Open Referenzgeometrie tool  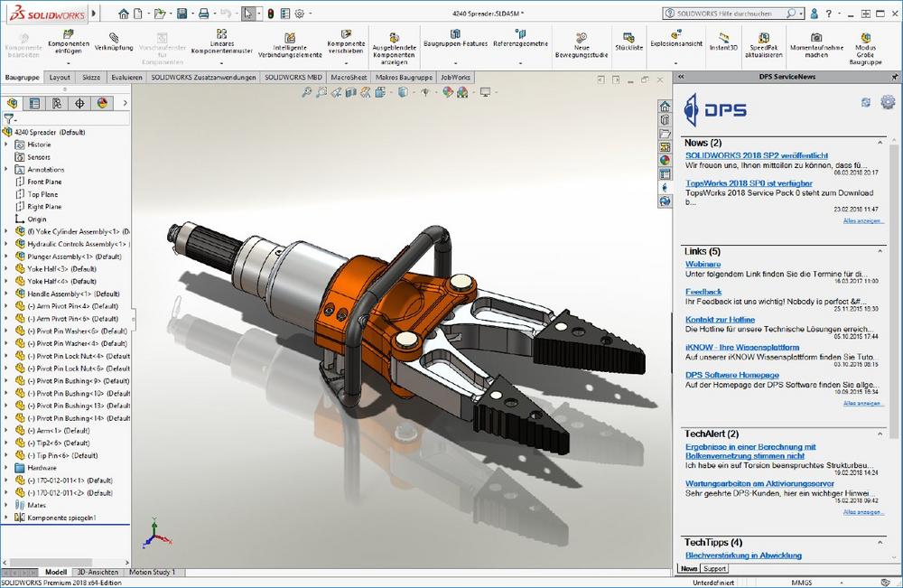tap(521, 39)
